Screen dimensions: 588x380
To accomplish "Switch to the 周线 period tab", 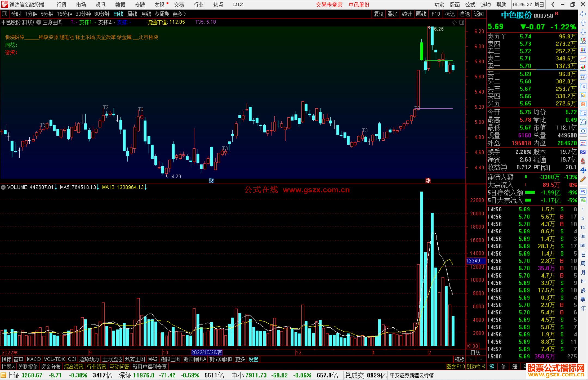I will pyautogui.click(x=132, y=14).
